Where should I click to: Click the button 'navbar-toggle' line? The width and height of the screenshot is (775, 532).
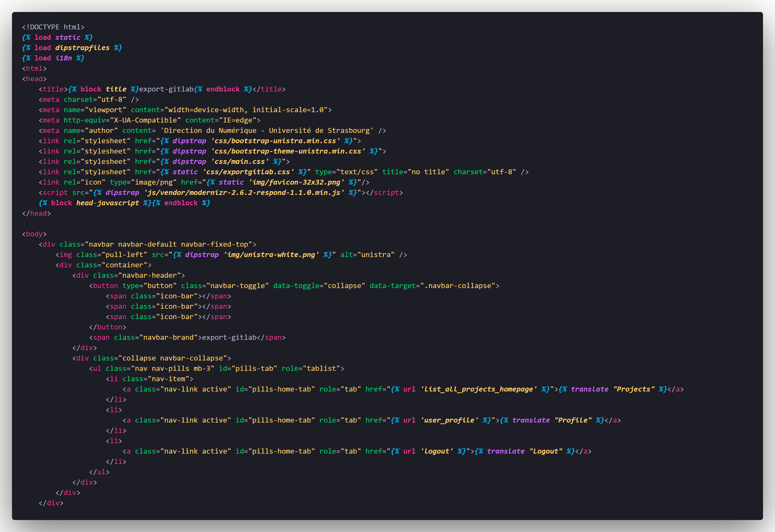(x=294, y=285)
